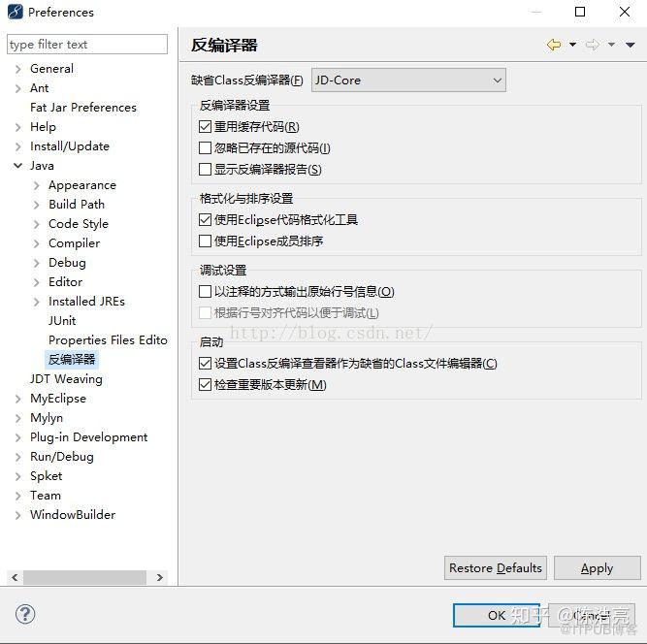
Task: Select the JDT Weaving item
Action: pos(66,378)
